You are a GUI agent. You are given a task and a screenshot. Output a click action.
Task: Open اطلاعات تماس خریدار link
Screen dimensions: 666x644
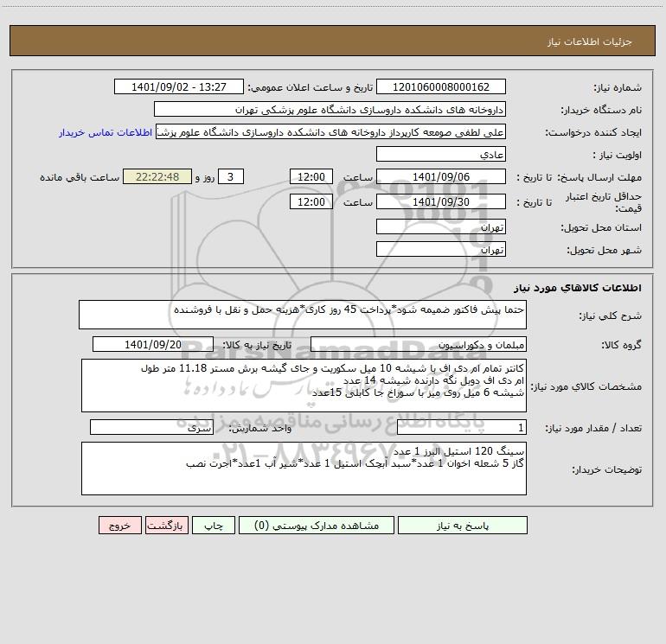[106, 132]
